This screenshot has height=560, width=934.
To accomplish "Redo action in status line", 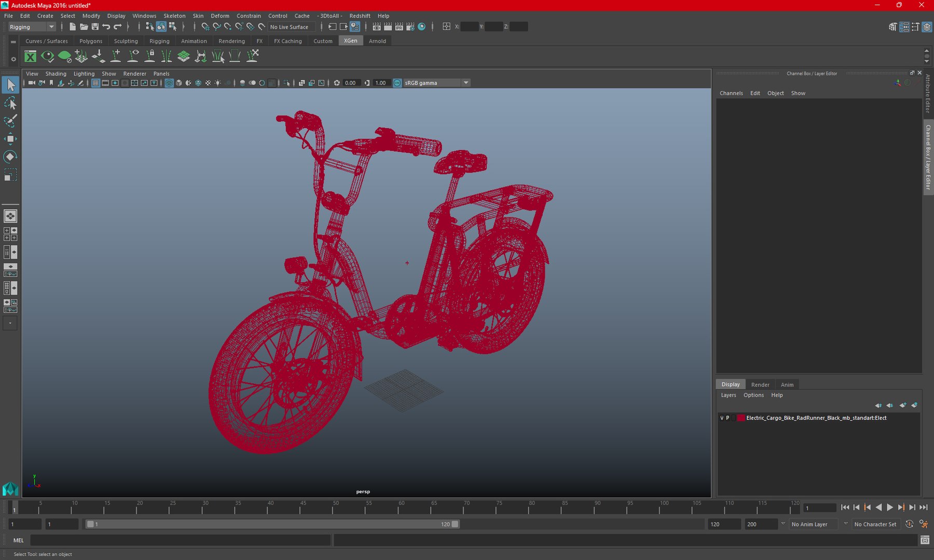I will [x=118, y=26].
